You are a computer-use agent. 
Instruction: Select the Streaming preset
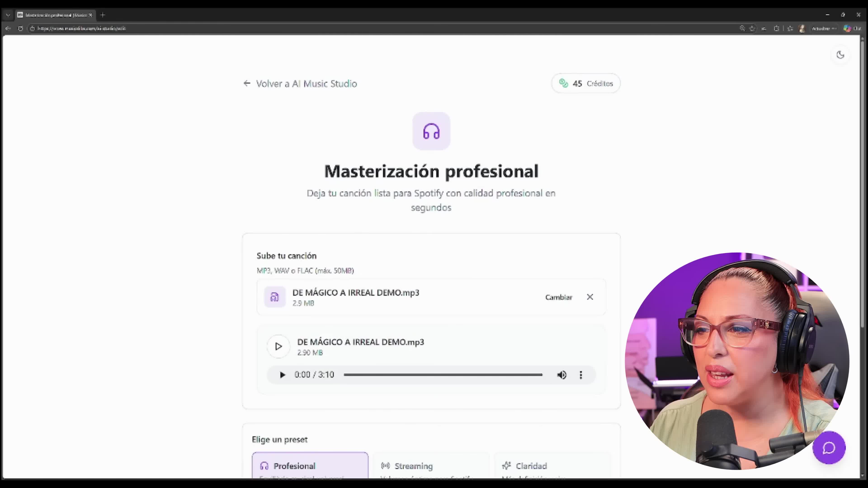(431, 465)
